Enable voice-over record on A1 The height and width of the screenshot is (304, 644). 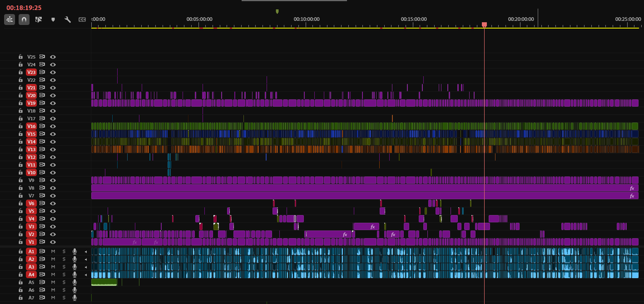pos(75,251)
